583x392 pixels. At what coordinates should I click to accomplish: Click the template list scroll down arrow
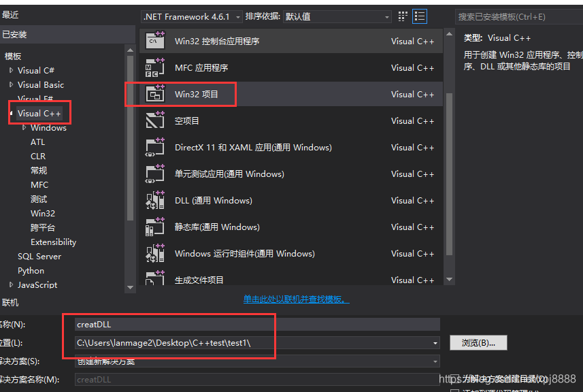[449, 279]
